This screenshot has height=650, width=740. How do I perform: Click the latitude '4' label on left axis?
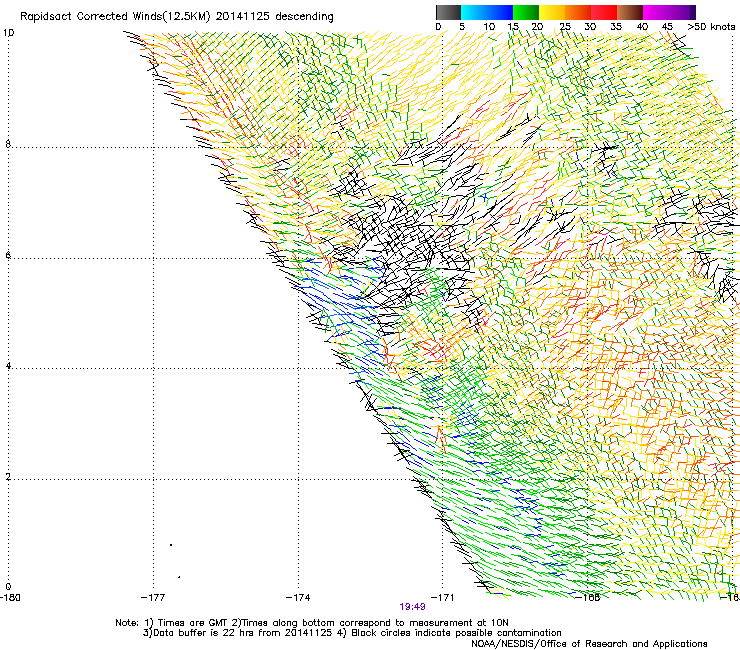tap(8, 366)
